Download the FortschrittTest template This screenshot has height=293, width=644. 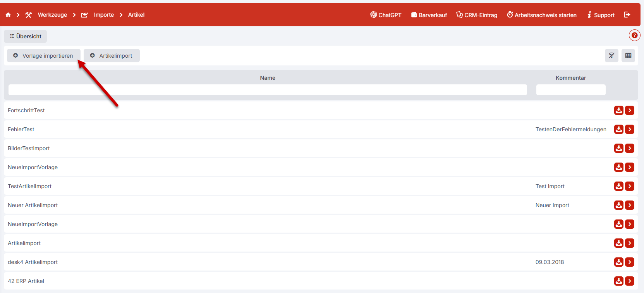click(618, 110)
